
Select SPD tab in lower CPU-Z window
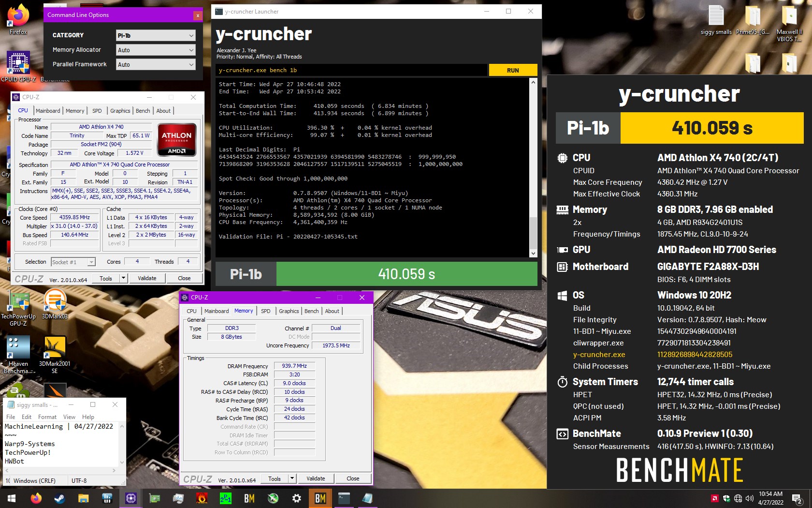coord(266,311)
